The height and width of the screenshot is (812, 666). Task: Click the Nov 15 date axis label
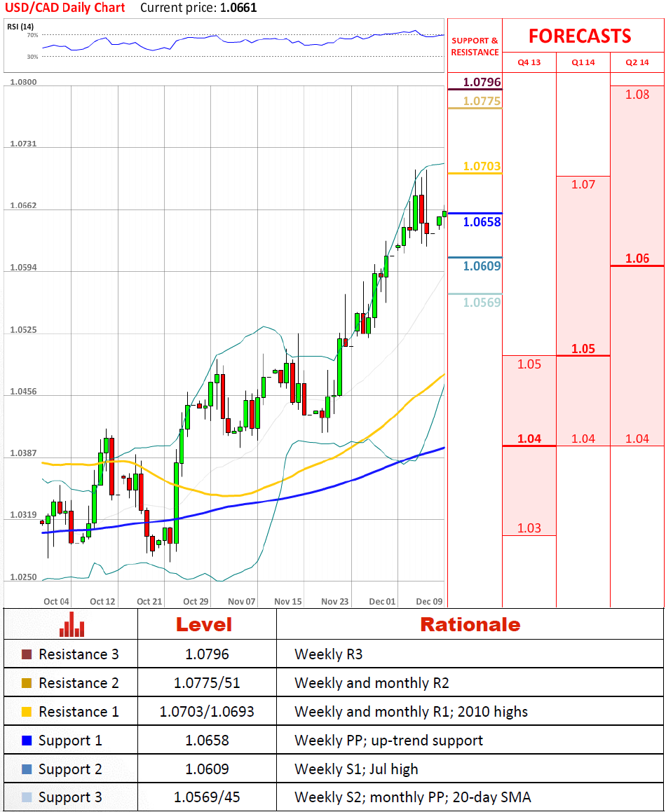click(x=287, y=601)
